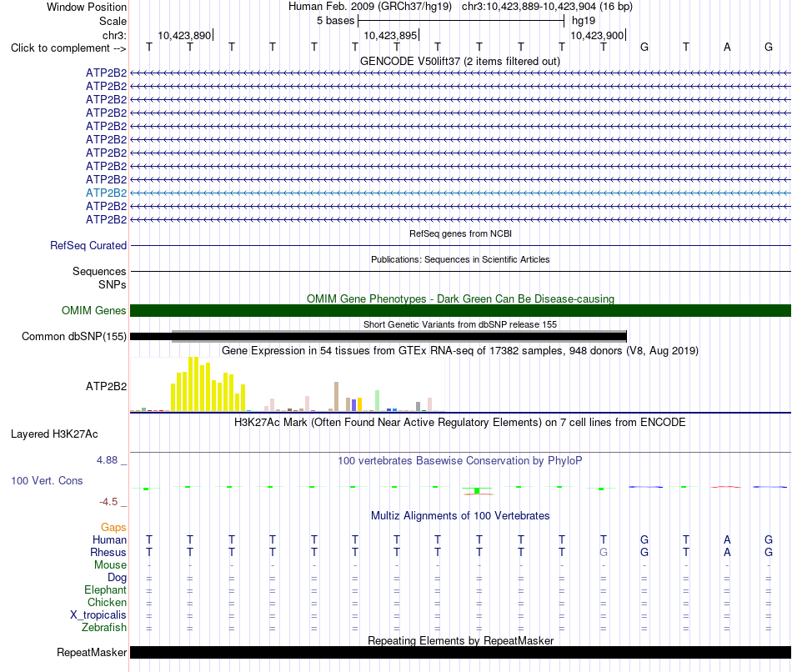Viewport: 792px width, 672px height.
Task: Click the Window Position label
Action: (87, 7)
